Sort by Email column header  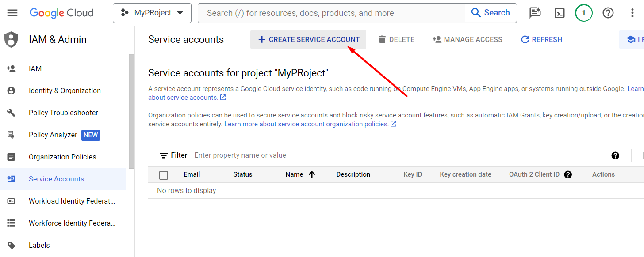pos(192,174)
